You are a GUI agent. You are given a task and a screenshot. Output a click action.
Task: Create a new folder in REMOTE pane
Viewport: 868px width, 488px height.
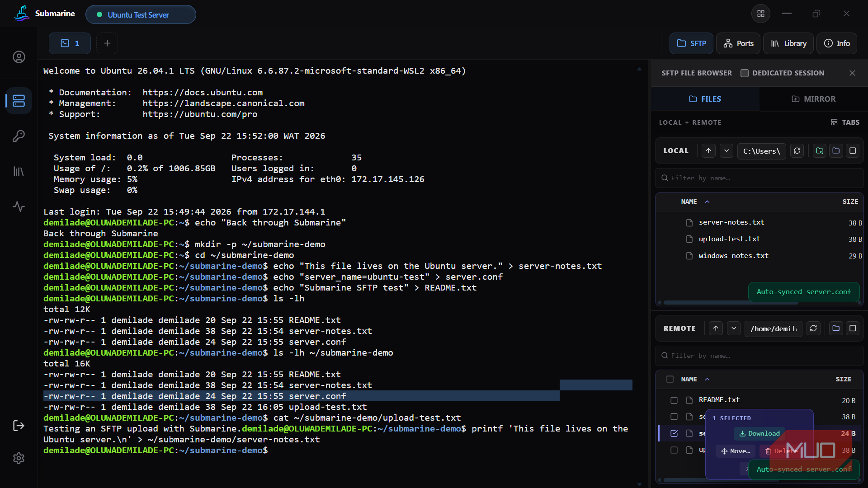[x=836, y=328]
